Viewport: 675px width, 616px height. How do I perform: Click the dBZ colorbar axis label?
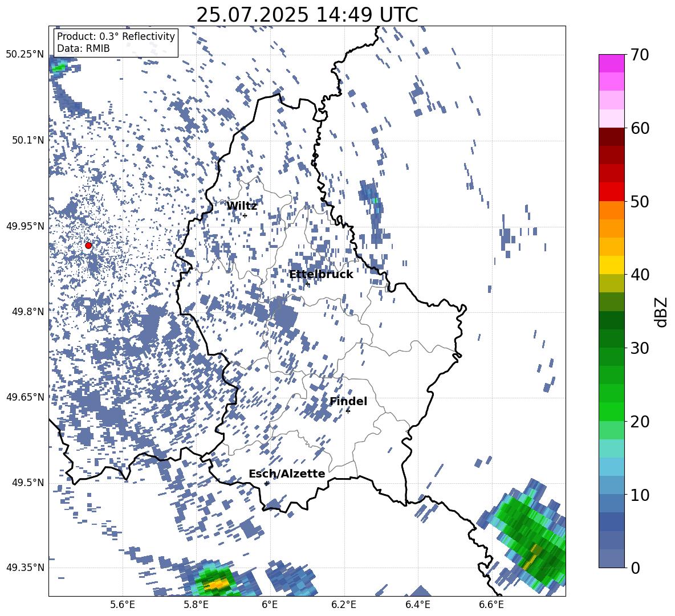pyautogui.click(x=662, y=312)
